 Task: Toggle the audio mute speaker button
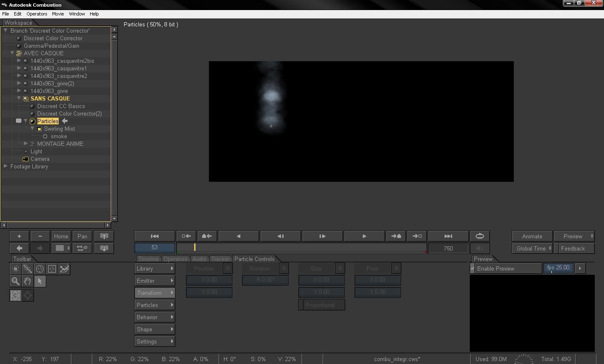[x=480, y=248]
